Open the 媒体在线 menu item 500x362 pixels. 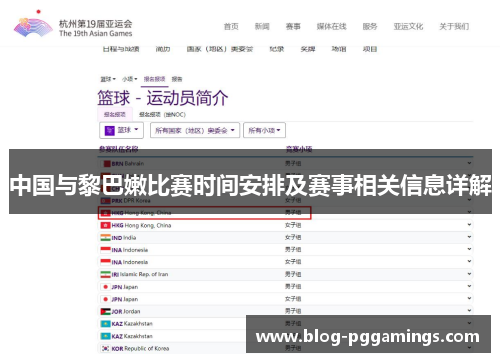332,26
